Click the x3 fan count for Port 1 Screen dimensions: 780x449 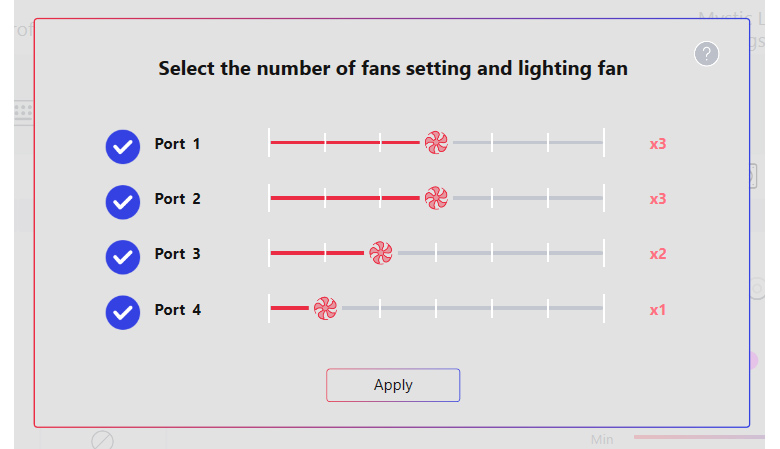[657, 144]
